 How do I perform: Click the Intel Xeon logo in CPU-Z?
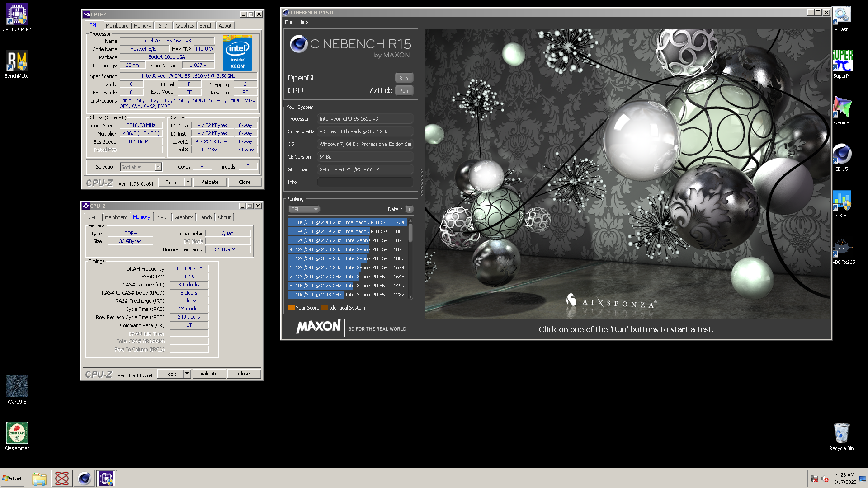(237, 53)
